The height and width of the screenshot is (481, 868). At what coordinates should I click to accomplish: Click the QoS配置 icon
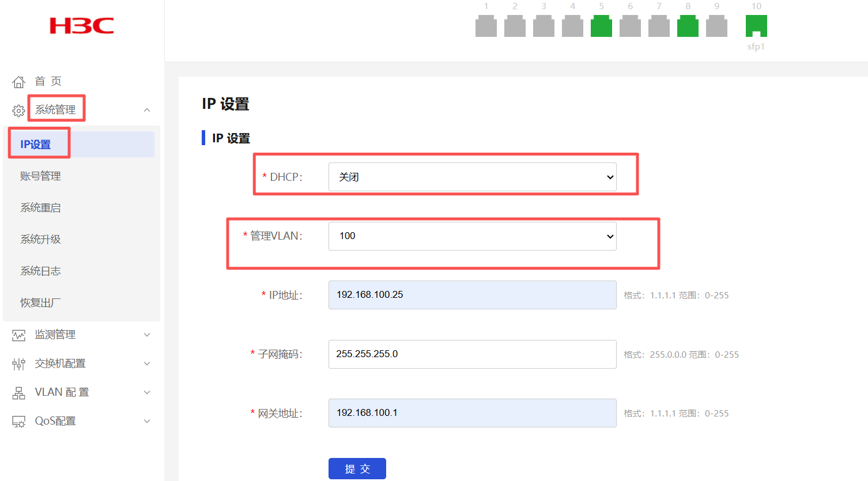pos(19,422)
